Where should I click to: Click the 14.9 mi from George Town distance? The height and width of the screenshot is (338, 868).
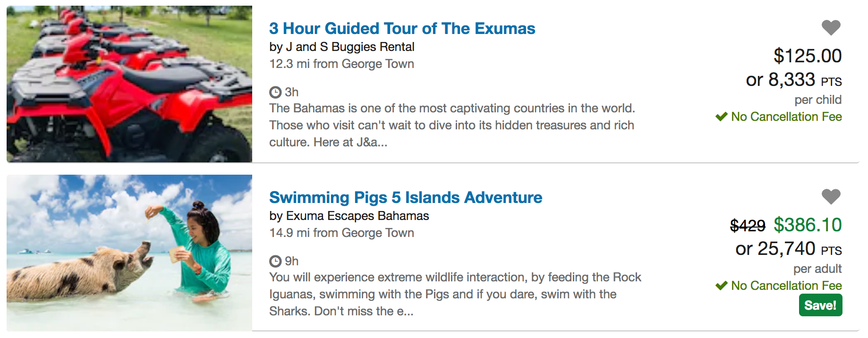(341, 233)
